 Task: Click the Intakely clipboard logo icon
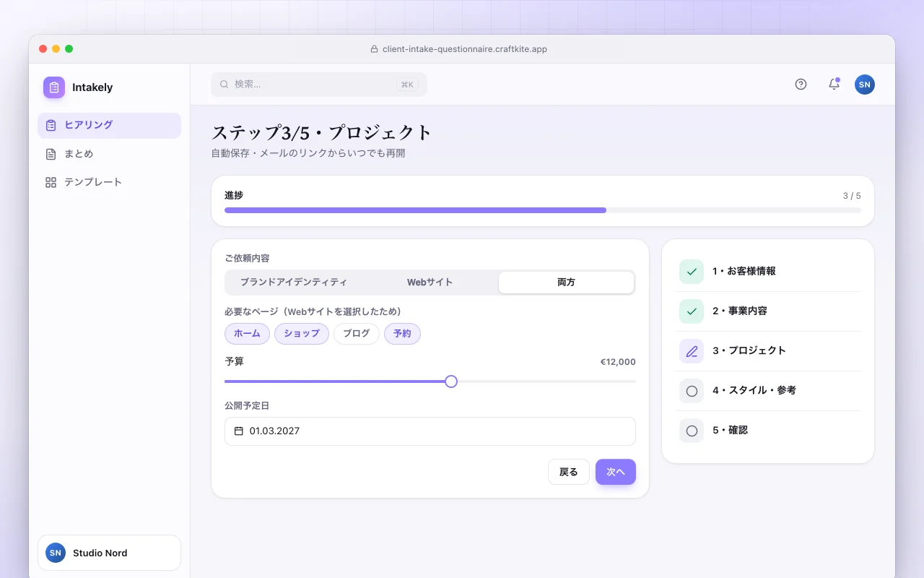point(54,87)
